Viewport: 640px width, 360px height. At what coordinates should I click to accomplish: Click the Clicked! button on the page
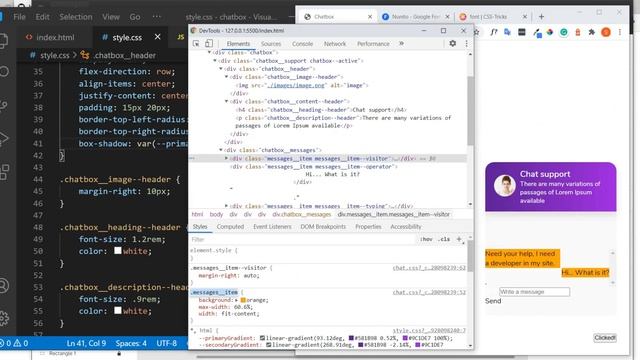(x=605, y=338)
